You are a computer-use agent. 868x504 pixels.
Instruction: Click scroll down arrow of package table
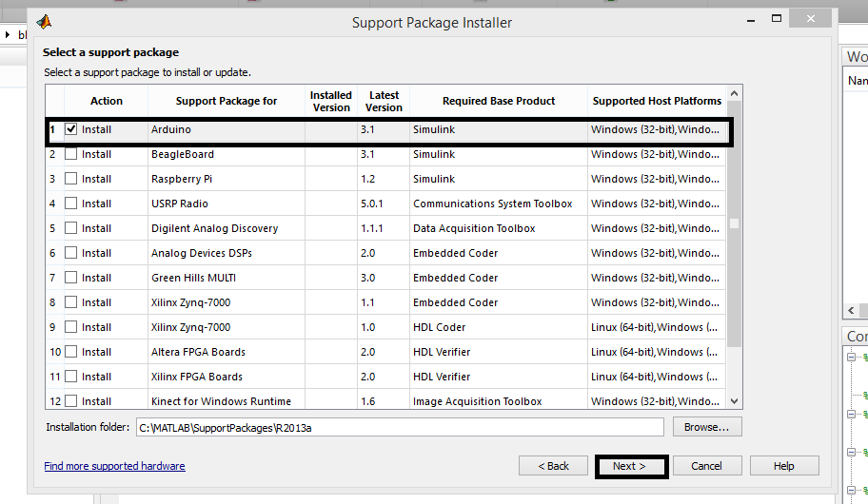[734, 401]
